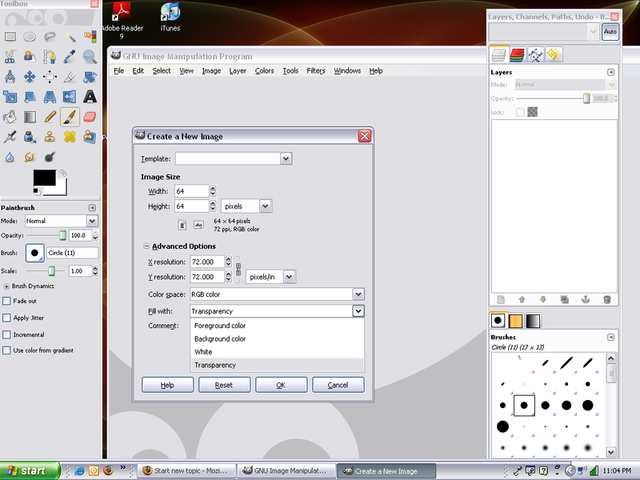Switch to the Undo history tab
The width and height of the screenshot is (640, 480).
(x=554, y=55)
